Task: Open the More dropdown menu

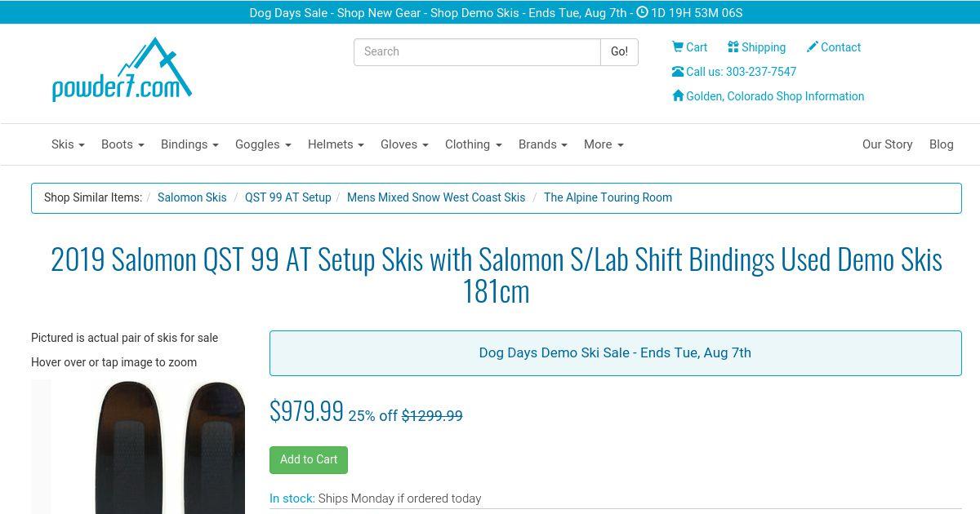Action: [x=604, y=144]
